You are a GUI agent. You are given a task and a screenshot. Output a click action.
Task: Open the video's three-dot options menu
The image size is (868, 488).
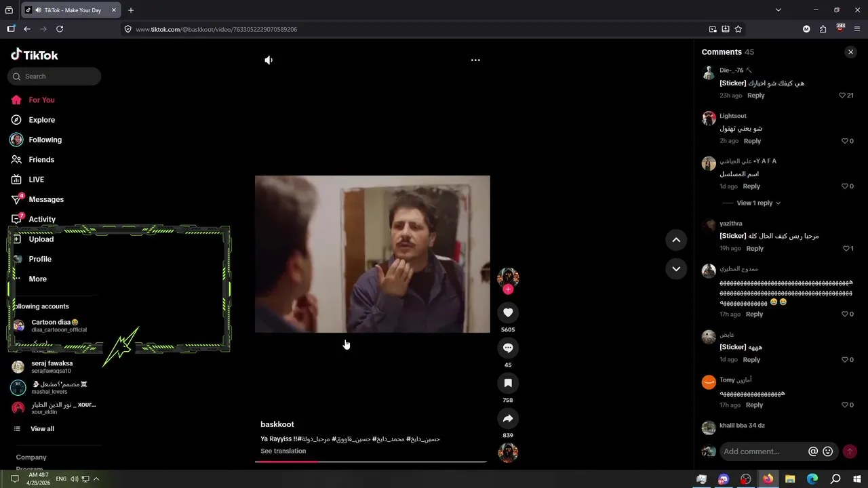click(x=475, y=60)
